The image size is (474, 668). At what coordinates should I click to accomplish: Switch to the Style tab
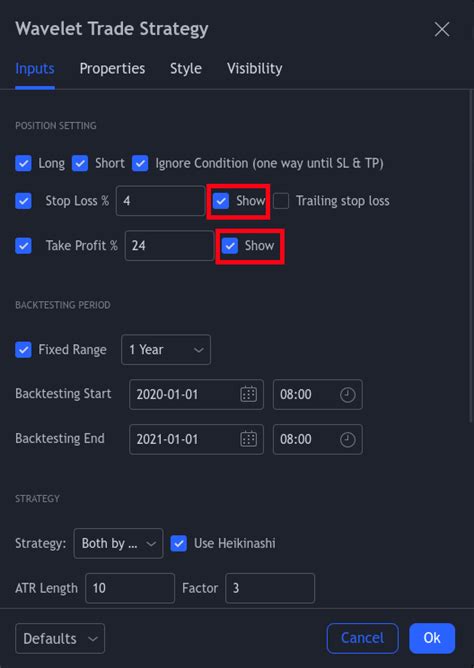[186, 69]
